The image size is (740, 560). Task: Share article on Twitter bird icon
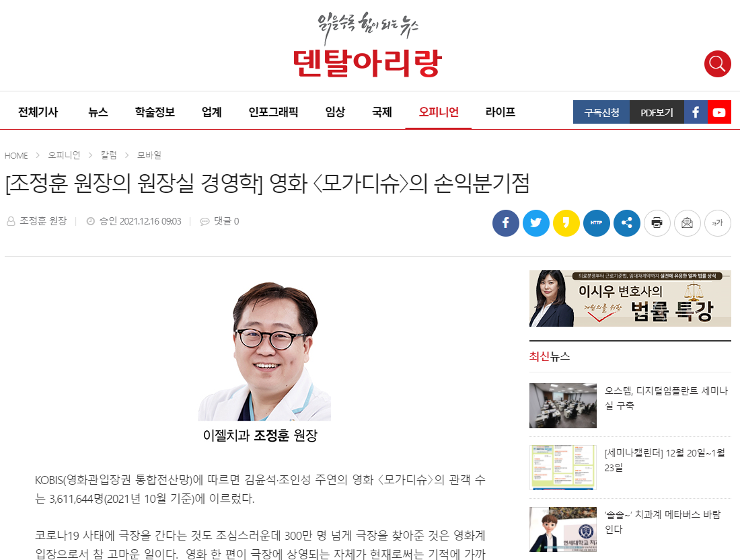535,223
